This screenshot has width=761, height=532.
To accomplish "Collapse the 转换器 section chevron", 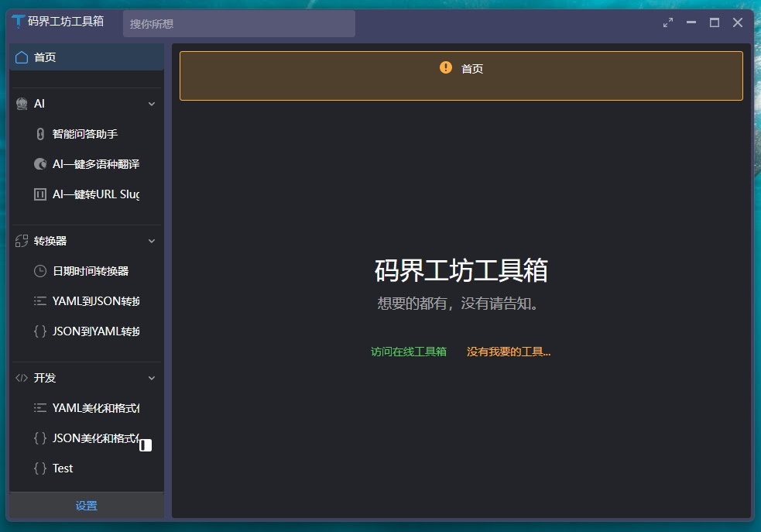I will [152, 241].
